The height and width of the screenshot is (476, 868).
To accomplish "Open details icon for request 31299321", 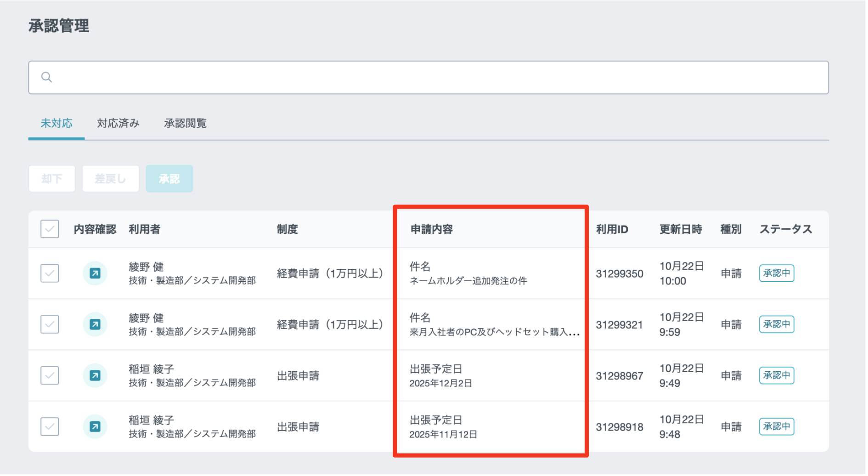I will 95,325.
